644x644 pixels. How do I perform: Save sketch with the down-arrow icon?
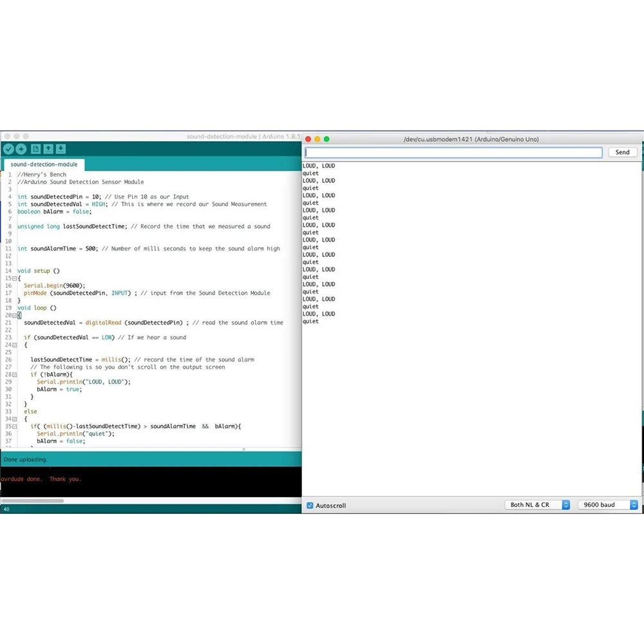61,149
